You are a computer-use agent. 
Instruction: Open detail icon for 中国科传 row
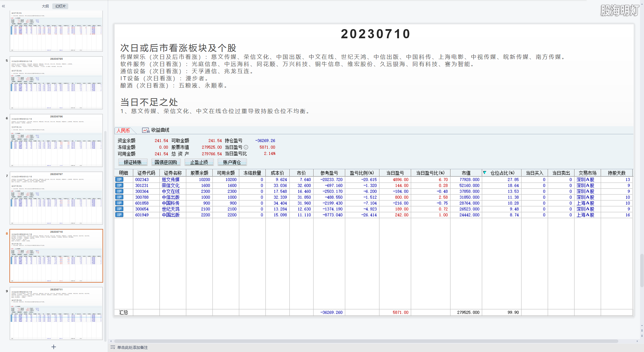coord(119,203)
